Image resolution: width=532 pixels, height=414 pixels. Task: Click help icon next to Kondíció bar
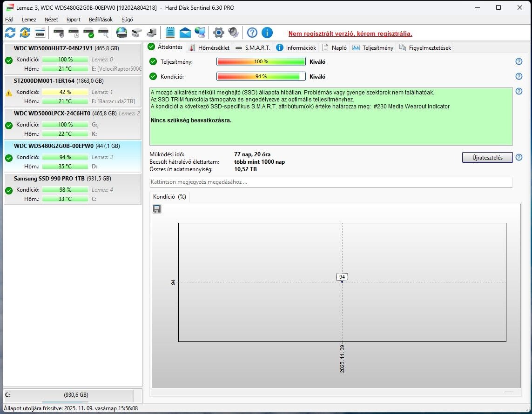[519, 76]
